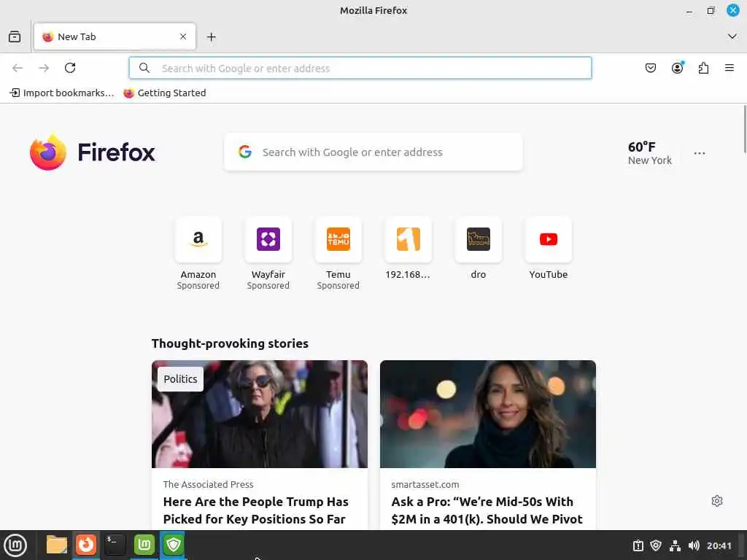Image resolution: width=747 pixels, height=560 pixels.
Task: Open the green Mint app in taskbar
Action: (144, 545)
